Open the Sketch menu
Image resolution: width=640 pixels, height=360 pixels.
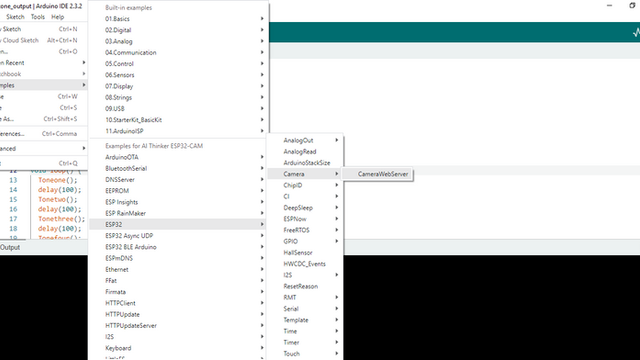point(15,17)
